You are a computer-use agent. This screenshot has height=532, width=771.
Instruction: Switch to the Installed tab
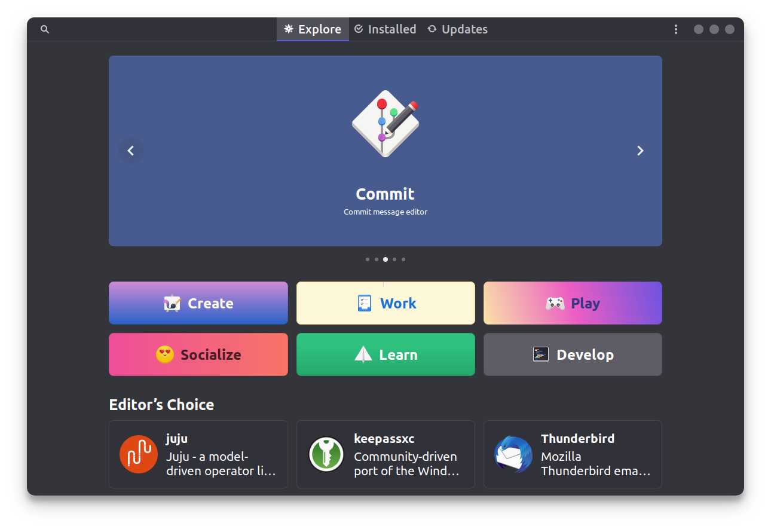[x=385, y=29]
